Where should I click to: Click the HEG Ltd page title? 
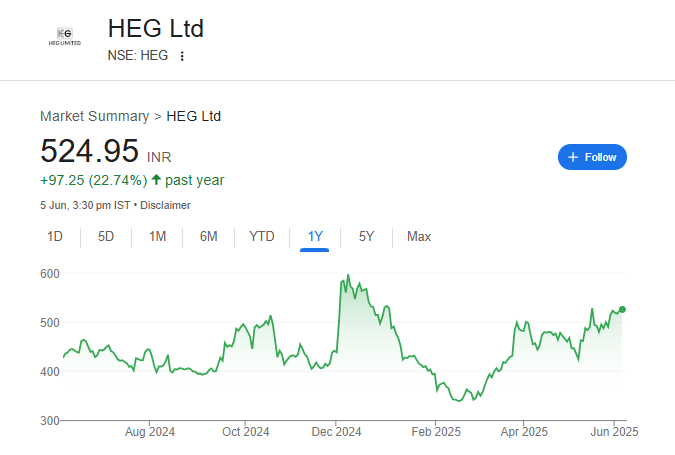(155, 28)
